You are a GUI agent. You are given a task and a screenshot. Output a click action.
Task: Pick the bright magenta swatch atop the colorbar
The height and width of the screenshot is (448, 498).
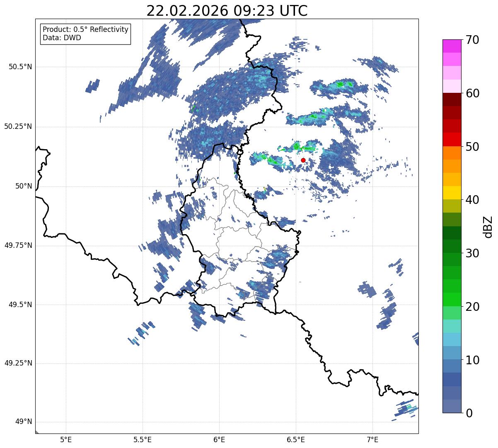point(452,46)
